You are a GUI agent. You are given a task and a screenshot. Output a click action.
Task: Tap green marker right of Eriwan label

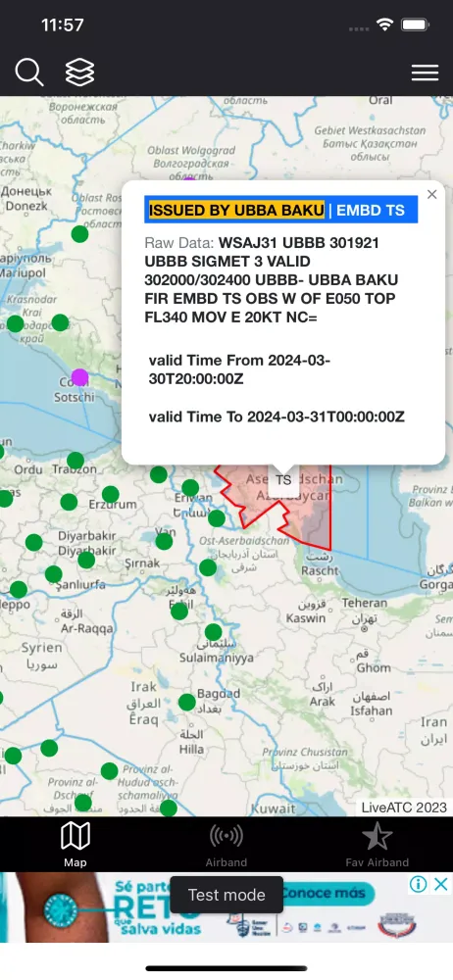click(217, 518)
